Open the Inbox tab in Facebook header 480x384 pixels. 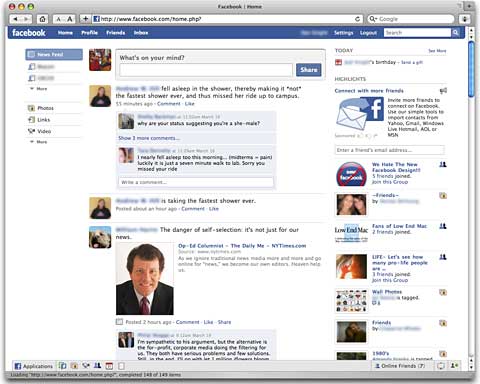(x=141, y=33)
